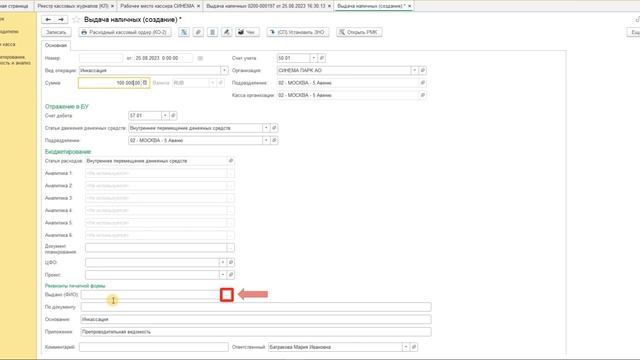640x360 pixels.
Task: Select the Основная form tab
Action: pos(56,45)
